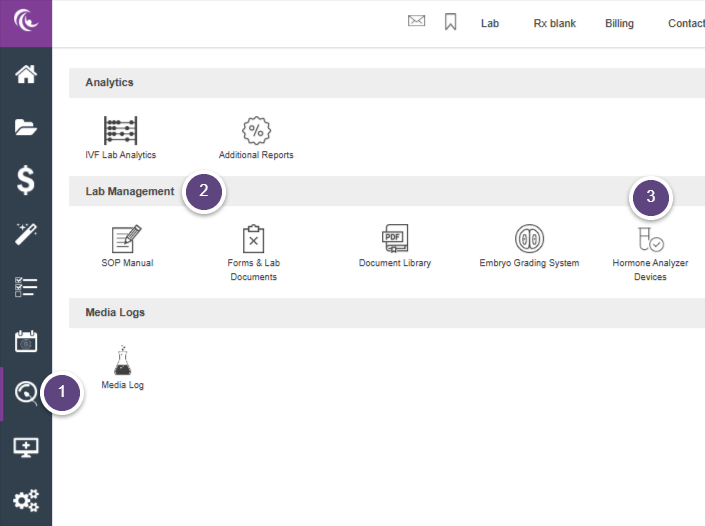Open Forms & Lab Documents icon
Screen dimensions: 705x526
coord(254,240)
